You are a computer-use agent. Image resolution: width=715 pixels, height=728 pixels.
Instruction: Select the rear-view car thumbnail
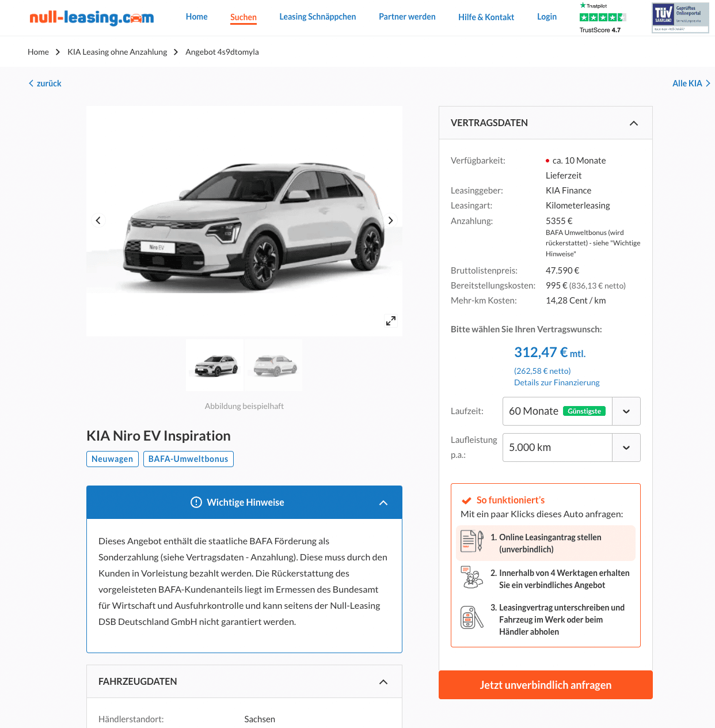[275, 365]
